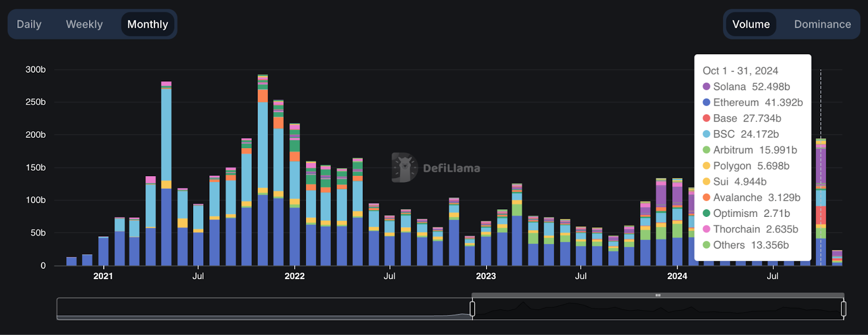The image size is (868, 335).
Task: Click 'Optimism 2.71b' tooltip text
Action: (751, 214)
